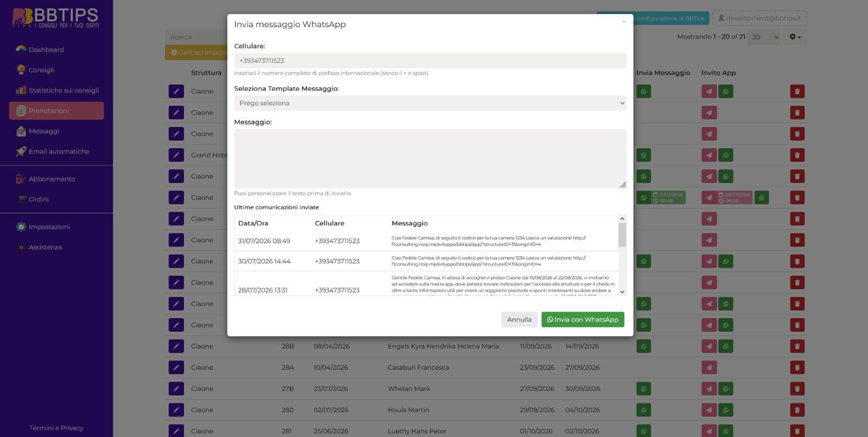Image resolution: width=868 pixels, height=437 pixels.
Task: Click the Invia Messaggio column header
Action: pyautogui.click(x=663, y=73)
